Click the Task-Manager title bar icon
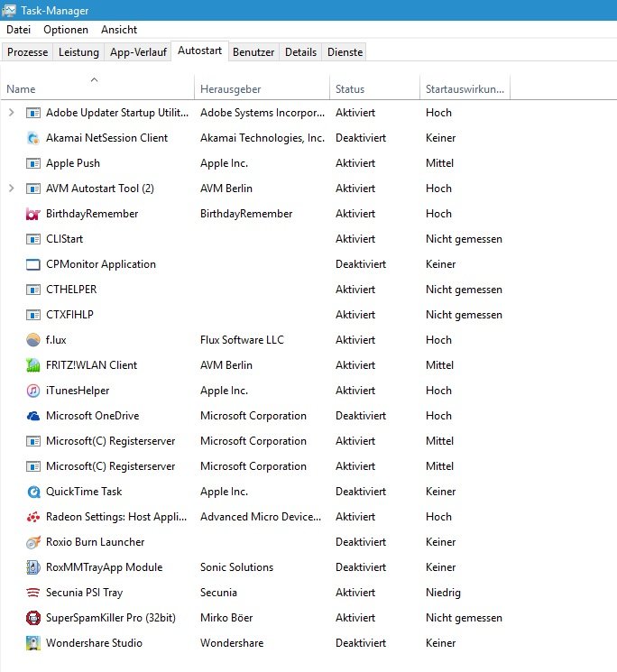 click(x=9, y=10)
